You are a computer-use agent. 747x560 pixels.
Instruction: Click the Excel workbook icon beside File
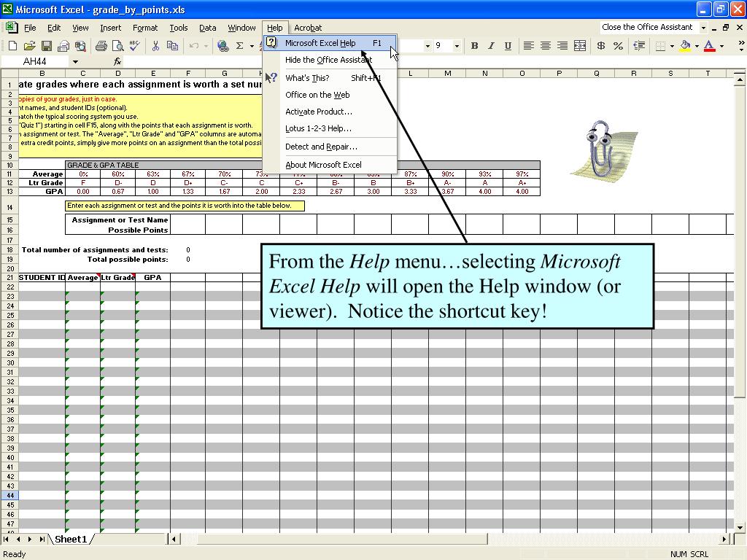click(12, 28)
